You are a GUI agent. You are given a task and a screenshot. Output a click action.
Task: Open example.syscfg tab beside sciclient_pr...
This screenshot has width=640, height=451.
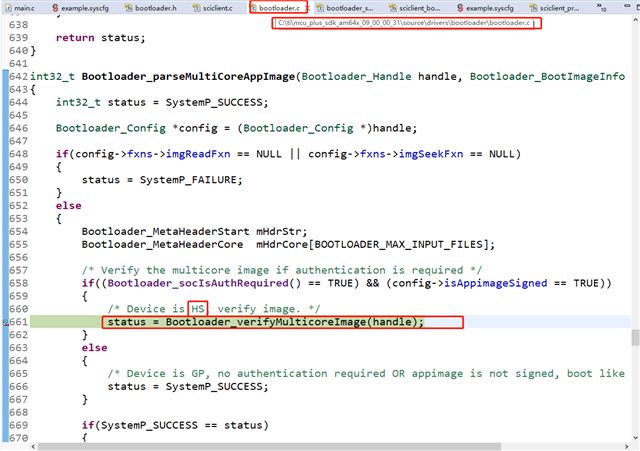[485, 8]
